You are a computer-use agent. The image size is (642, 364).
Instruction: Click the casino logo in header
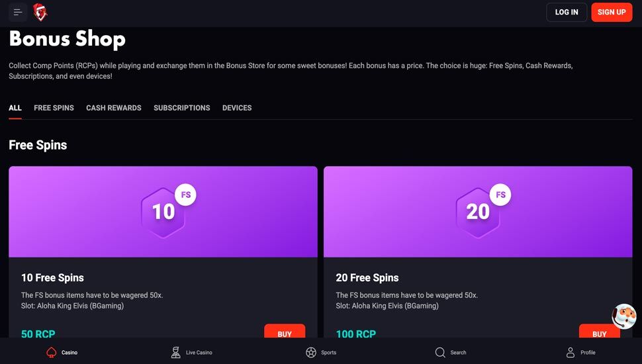[40, 12]
